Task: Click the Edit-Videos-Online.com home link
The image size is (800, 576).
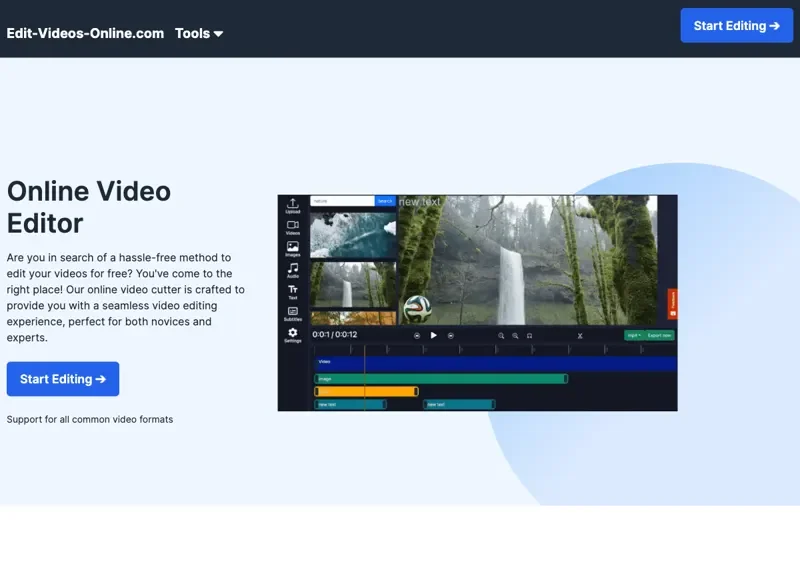Action: click(x=85, y=33)
